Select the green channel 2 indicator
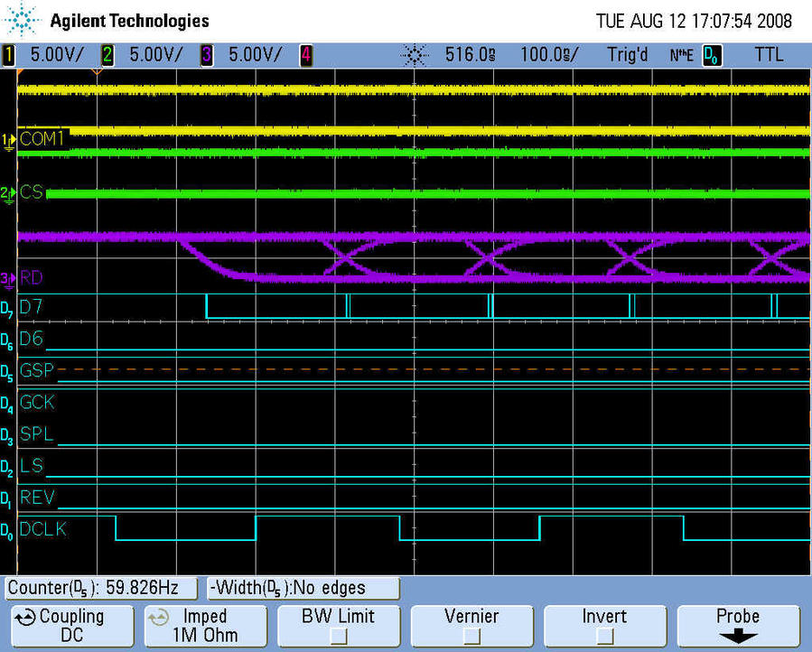The width and height of the screenshot is (812, 652). point(107,55)
